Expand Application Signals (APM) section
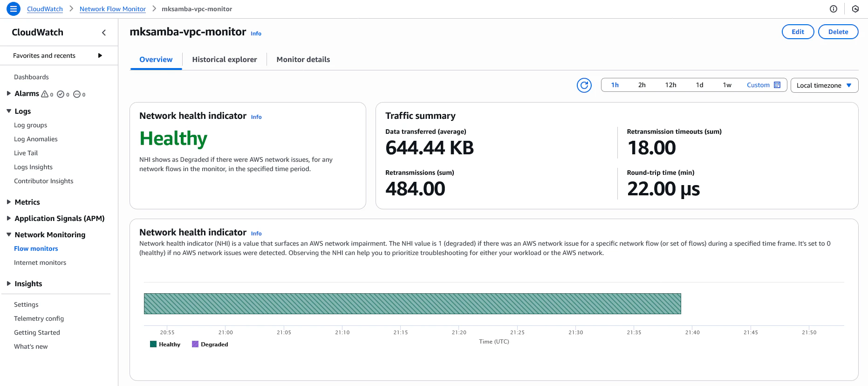 (x=9, y=218)
